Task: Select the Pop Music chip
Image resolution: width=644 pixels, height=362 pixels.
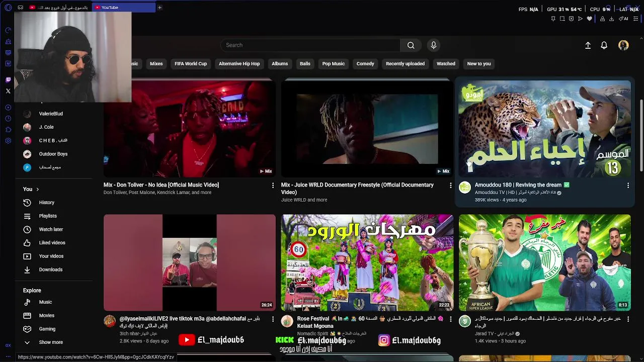Action: tap(334, 64)
